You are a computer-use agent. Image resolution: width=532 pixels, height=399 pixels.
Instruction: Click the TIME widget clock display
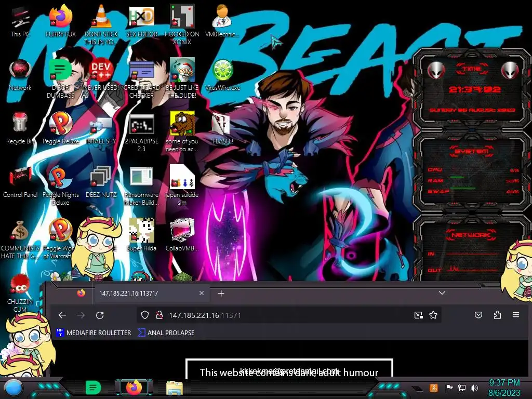click(474, 89)
